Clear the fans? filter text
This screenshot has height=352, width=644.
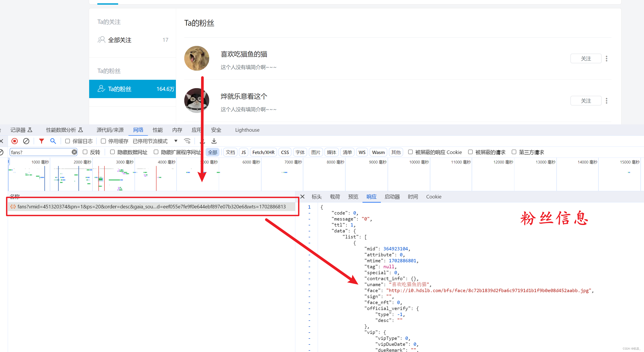[x=74, y=152]
